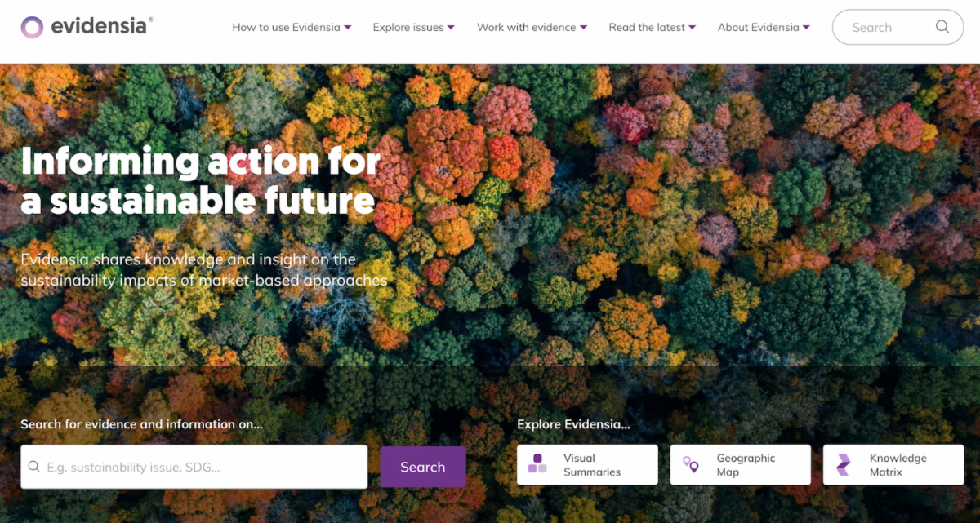
Task: Click the Knowledge Matrix purple chevron icon
Action: tap(844, 465)
